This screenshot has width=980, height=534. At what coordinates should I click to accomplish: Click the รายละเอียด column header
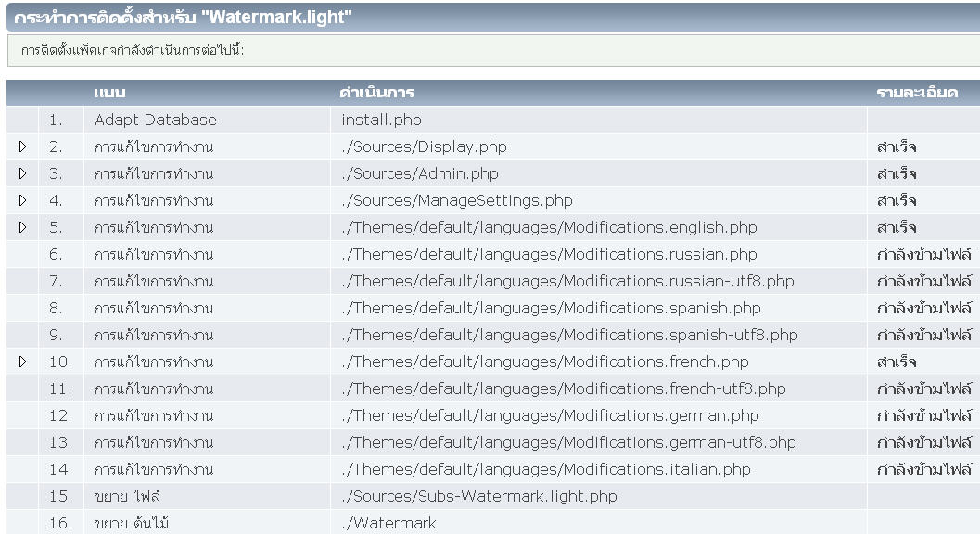[916, 93]
